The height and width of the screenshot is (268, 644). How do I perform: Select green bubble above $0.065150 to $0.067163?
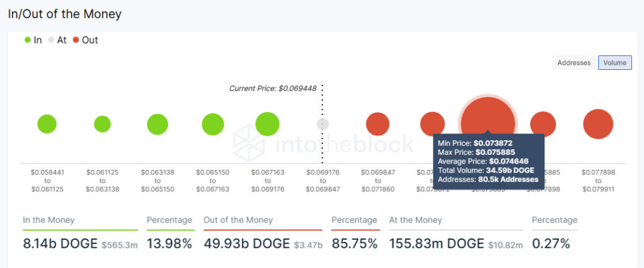[x=213, y=124]
